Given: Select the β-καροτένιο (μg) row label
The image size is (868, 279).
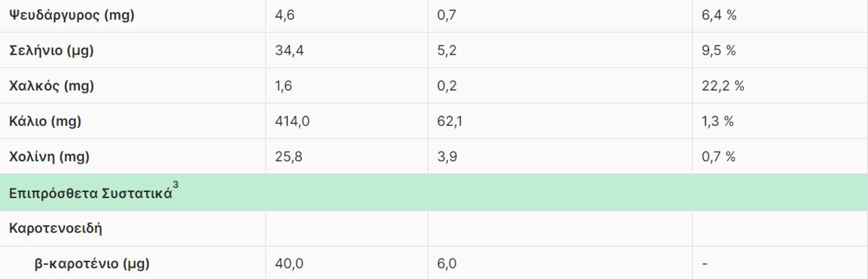Looking at the screenshot, I should pyautogui.click(x=92, y=263).
